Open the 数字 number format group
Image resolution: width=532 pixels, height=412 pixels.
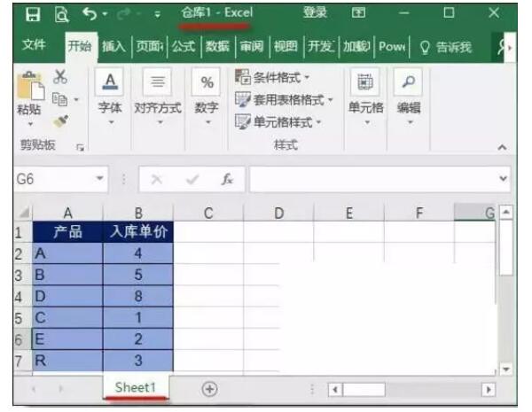207,96
